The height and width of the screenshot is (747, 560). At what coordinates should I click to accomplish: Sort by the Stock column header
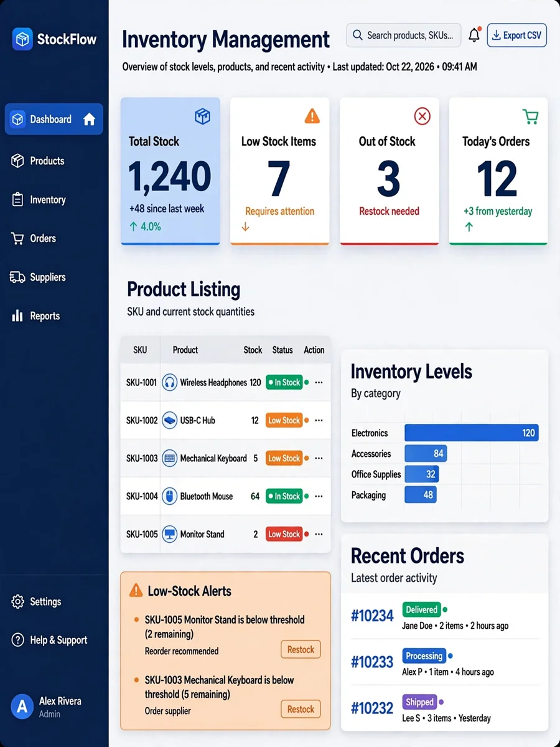[253, 350]
